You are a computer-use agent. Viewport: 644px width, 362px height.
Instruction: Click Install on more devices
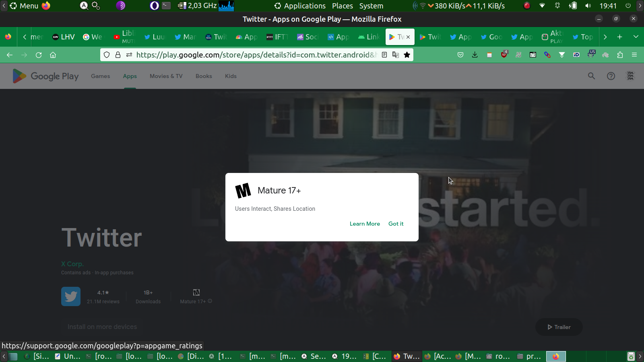102,327
